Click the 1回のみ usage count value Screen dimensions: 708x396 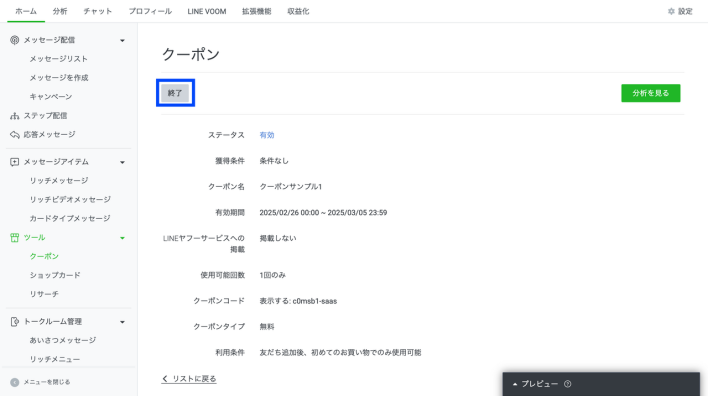[272, 275]
